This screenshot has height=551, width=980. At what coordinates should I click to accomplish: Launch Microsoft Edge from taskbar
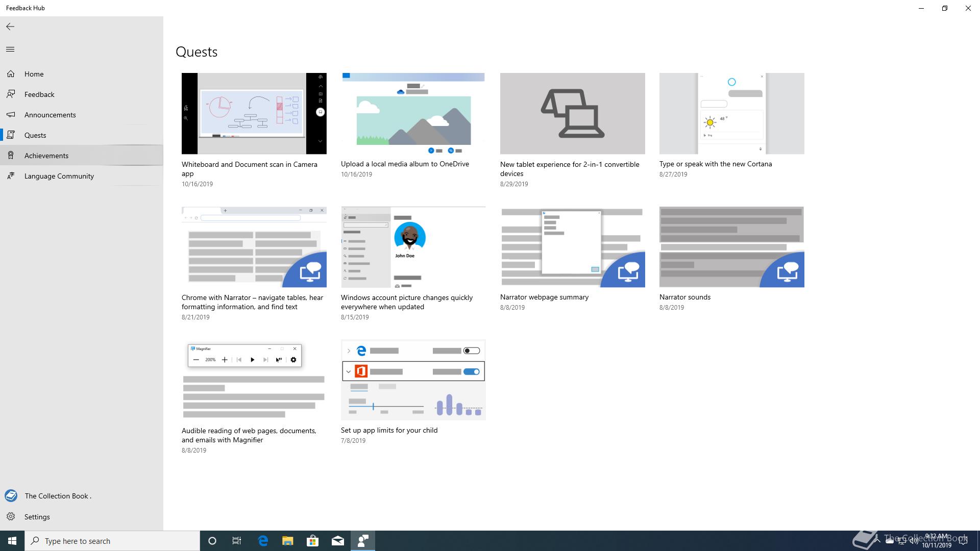pyautogui.click(x=263, y=541)
